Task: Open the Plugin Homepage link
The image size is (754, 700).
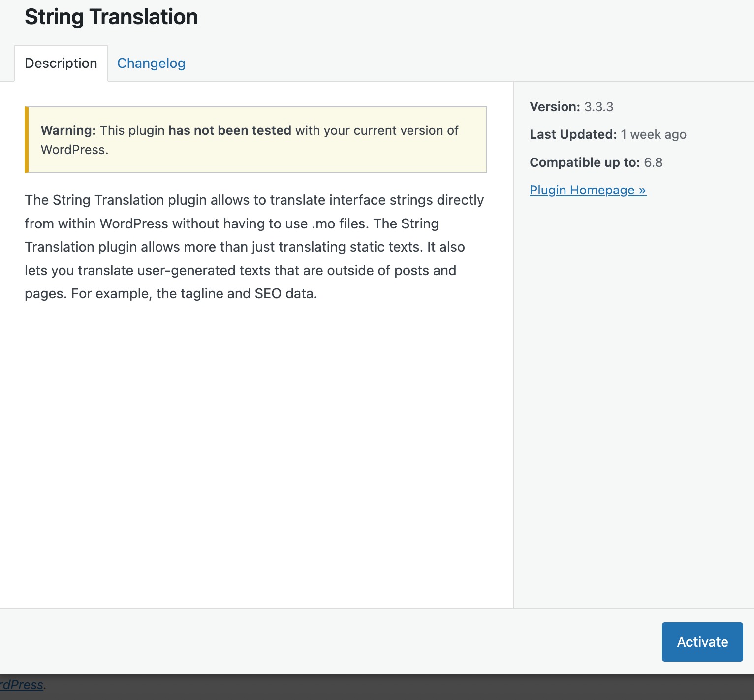Action: click(588, 190)
